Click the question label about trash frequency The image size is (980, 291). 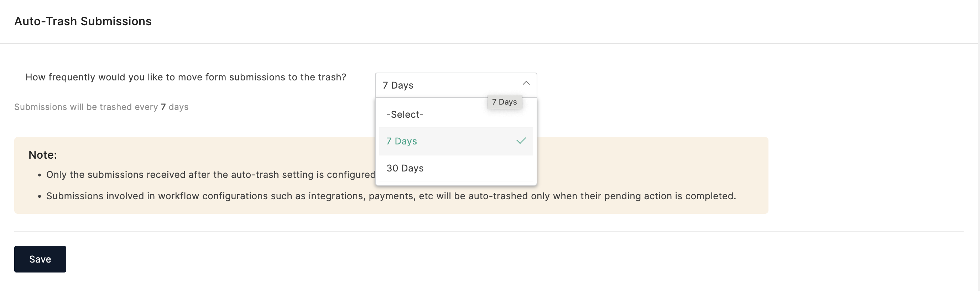tap(186, 77)
